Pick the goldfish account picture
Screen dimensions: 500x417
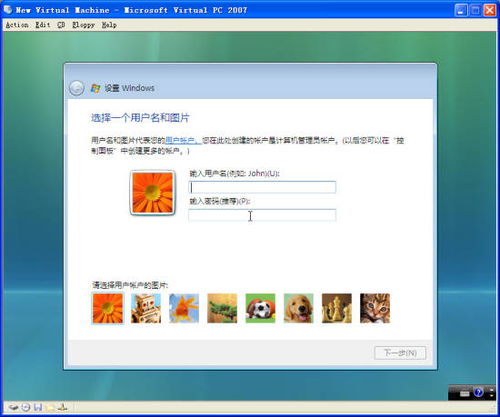pos(184,308)
